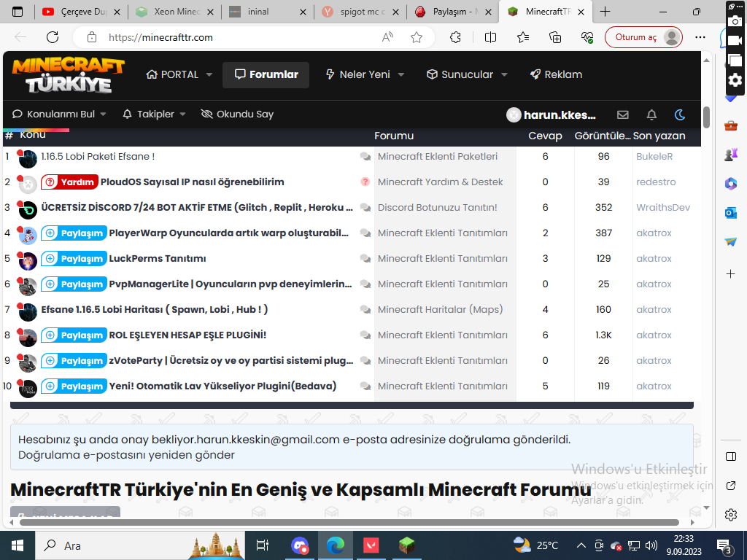Open the notifications bell icon
This screenshot has width=747, height=560.
[x=651, y=114]
